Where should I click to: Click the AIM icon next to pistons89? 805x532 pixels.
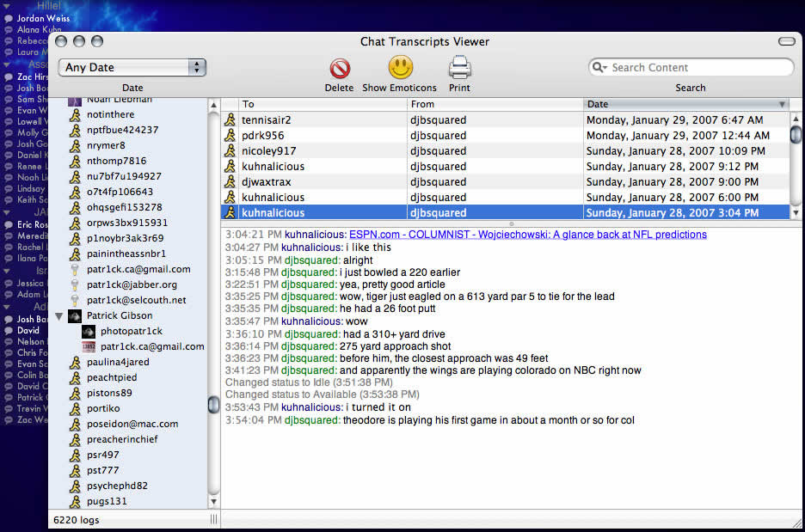click(75, 393)
